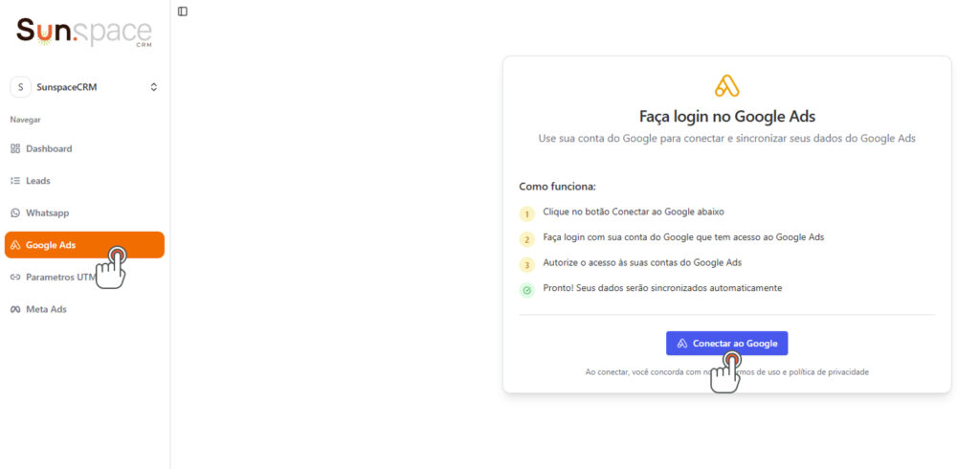Toggle the sidebar collapse icon
The height and width of the screenshot is (469, 980).
point(183,11)
